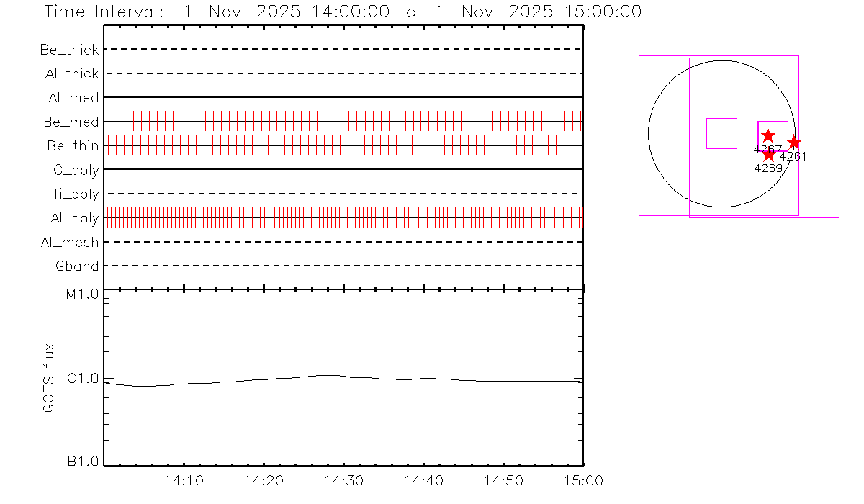The height and width of the screenshot is (504, 864).
Task: Click the Be_thin filter label
Action: [x=73, y=146]
